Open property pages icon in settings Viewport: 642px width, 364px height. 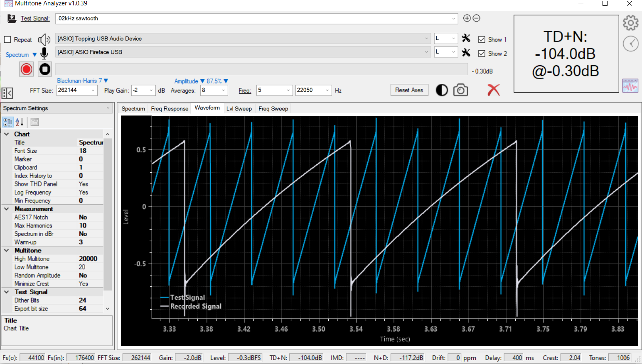tap(34, 122)
